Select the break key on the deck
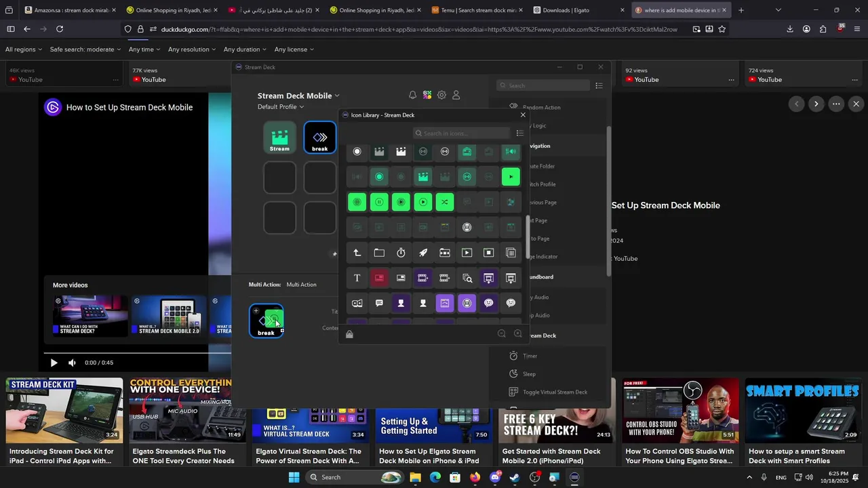This screenshot has height=488, width=868. [x=319, y=138]
